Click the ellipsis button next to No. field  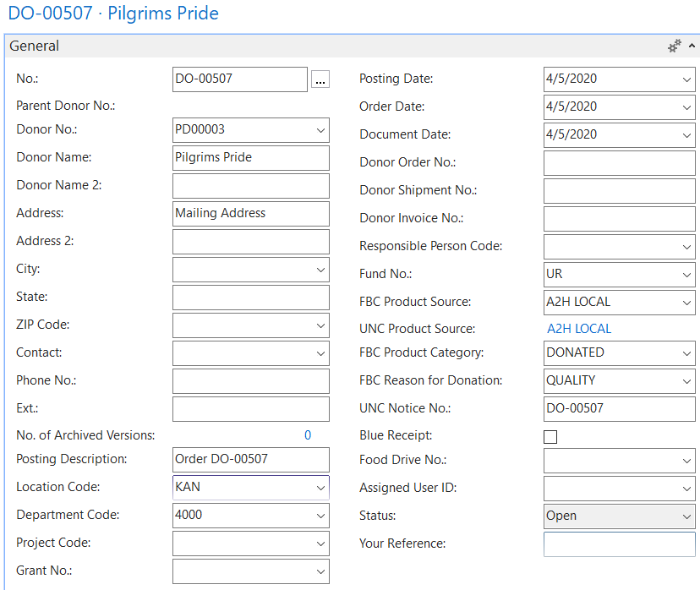320,79
